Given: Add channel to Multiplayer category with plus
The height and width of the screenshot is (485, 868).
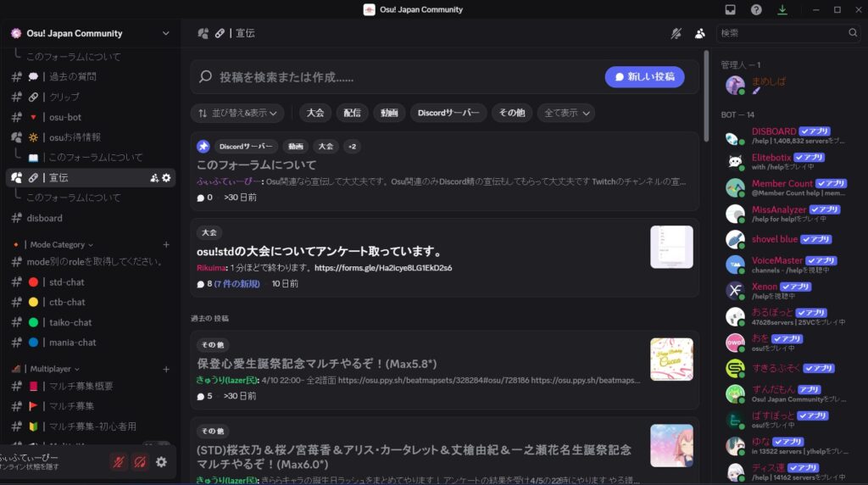Looking at the screenshot, I should pyautogui.click(x=166, y=369).
